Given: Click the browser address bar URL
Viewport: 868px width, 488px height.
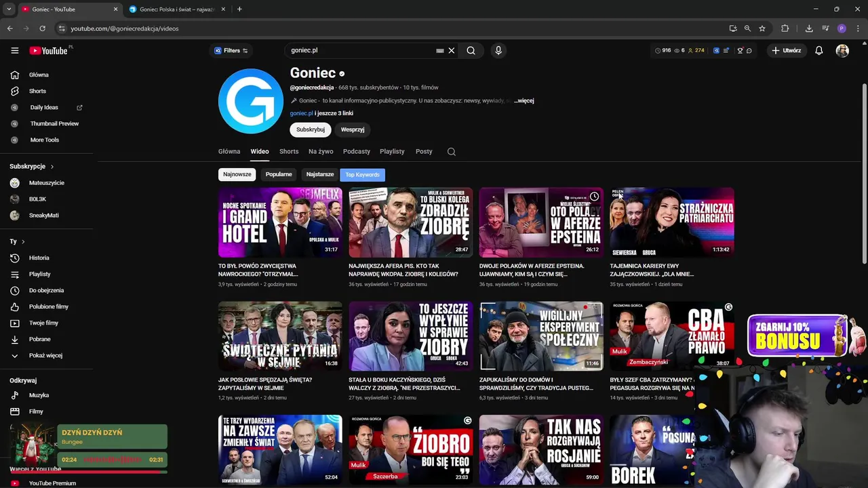Looking at the screenshot, I should point(125,28).
